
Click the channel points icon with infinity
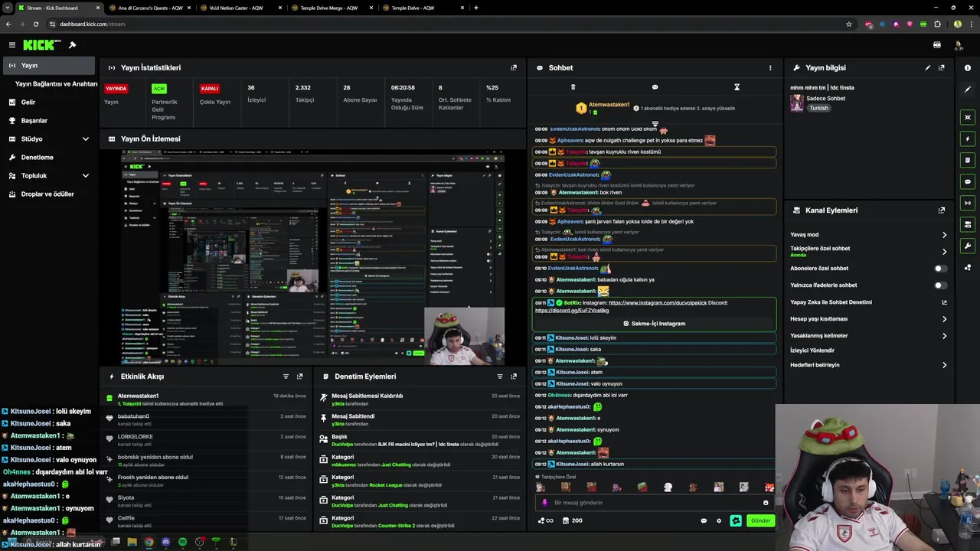pyautogui.click(x=545, y=520)
